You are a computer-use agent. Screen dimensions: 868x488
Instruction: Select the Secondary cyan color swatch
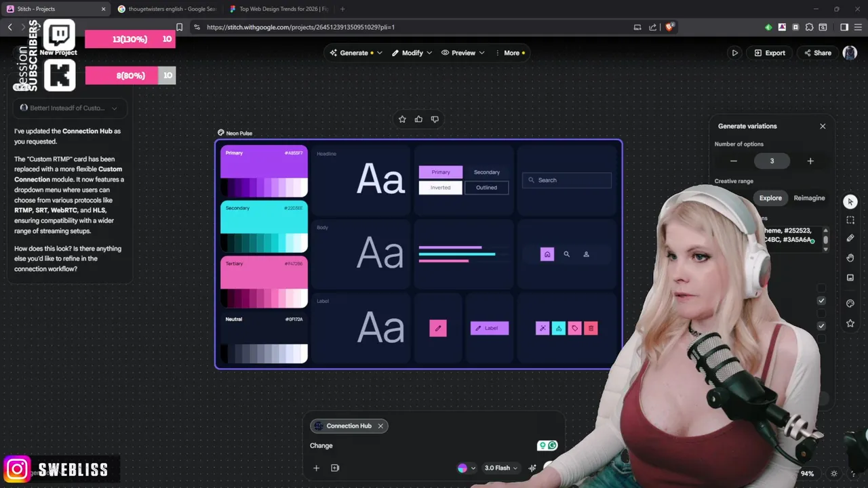click(264, 226)
